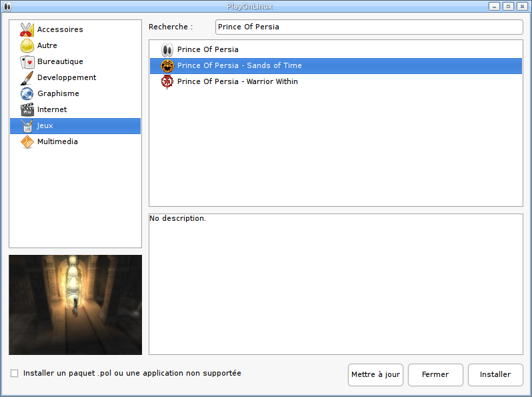Click the Installer button
532x397 pixels.
pyautogui.click(x=495, y=374)
